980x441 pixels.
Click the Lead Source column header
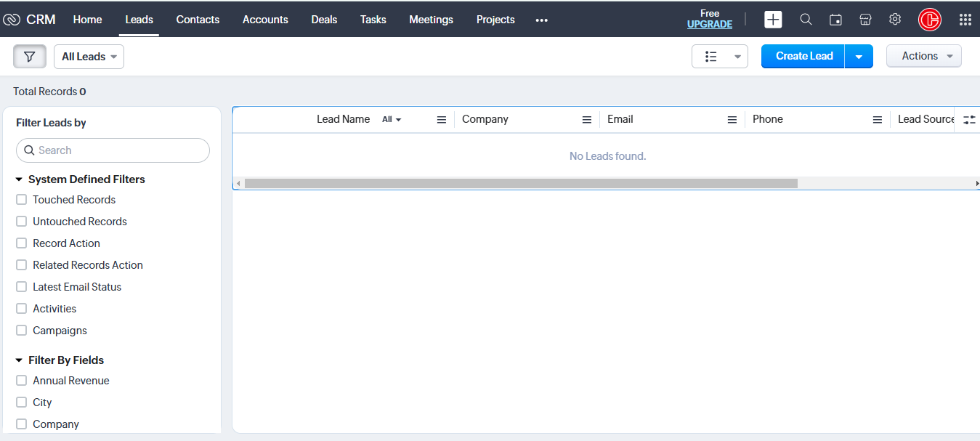click(926, 119)
